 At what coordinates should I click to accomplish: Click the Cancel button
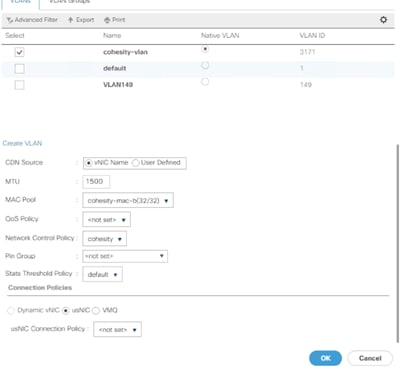(x=370, y=358)
